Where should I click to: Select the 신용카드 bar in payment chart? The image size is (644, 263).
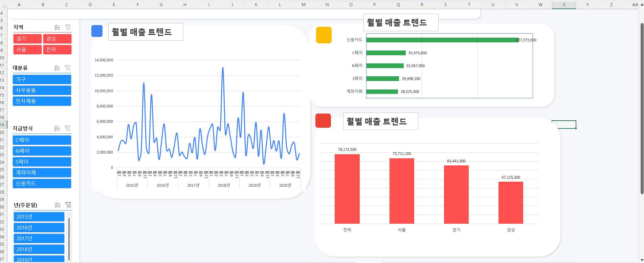click(442, 40)
